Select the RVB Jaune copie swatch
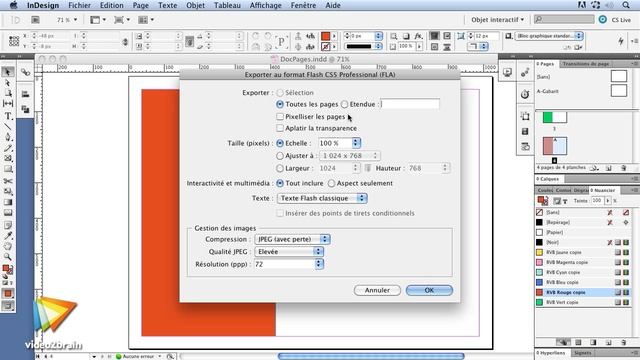The width and height of the screenshot is (640, 360). pyautogui.click(x=583, y=252)
